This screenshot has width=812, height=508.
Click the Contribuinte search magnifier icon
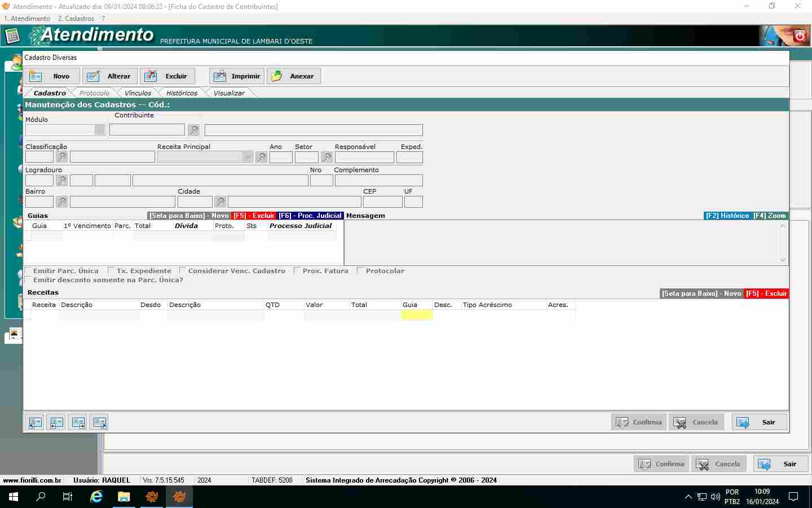[x=193, y=130]
